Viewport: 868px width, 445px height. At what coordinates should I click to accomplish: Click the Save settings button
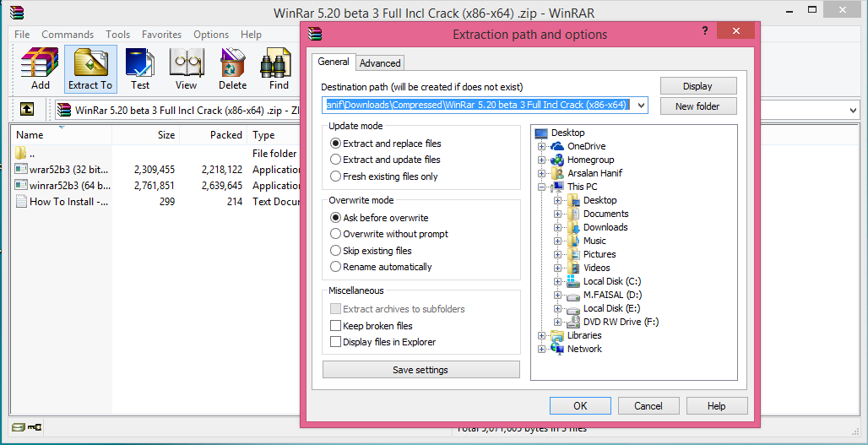420,370
